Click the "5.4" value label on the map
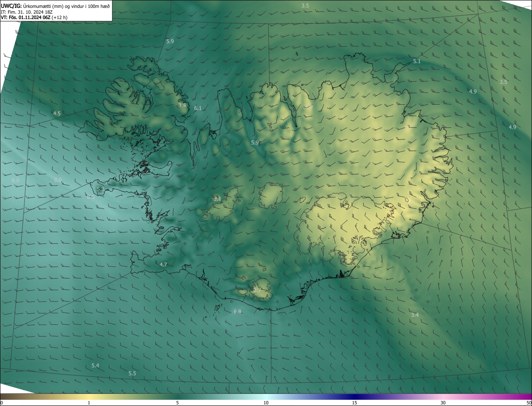The width and height of the screenshot is (532, 406). [95, 365]
